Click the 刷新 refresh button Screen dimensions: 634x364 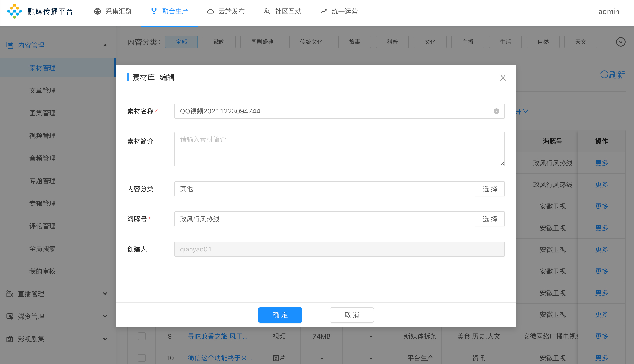click(x=613, y=74)
